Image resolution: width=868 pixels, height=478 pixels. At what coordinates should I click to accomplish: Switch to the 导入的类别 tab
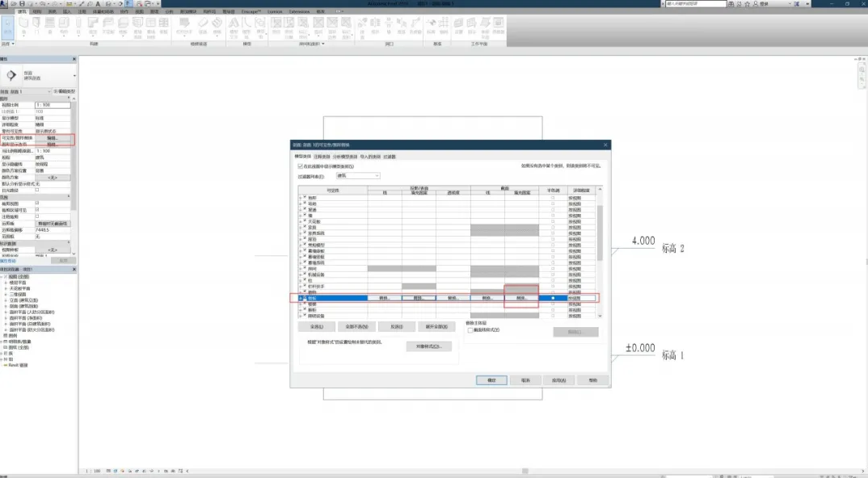[370, 157]
